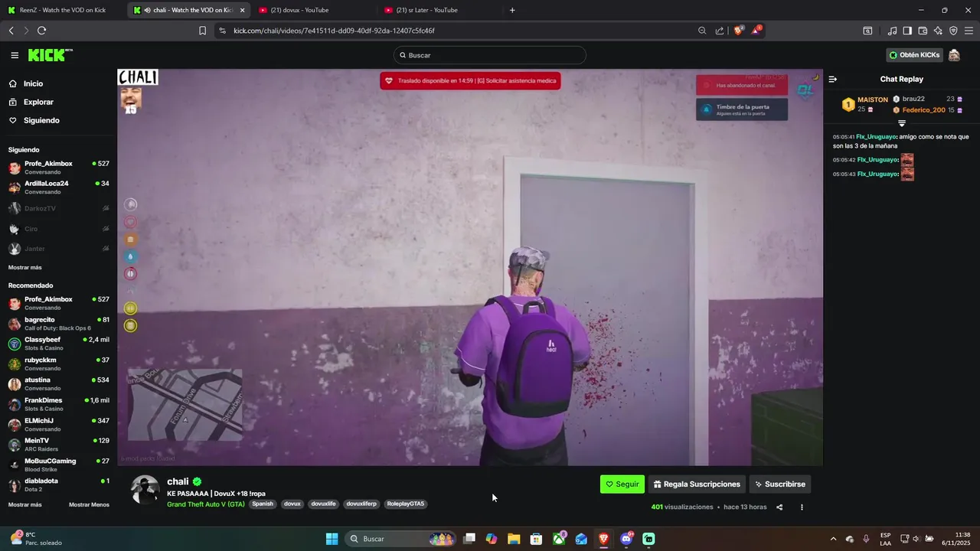
Task: Open Explorar in sidebar
Action: click(x=38, y=102)
